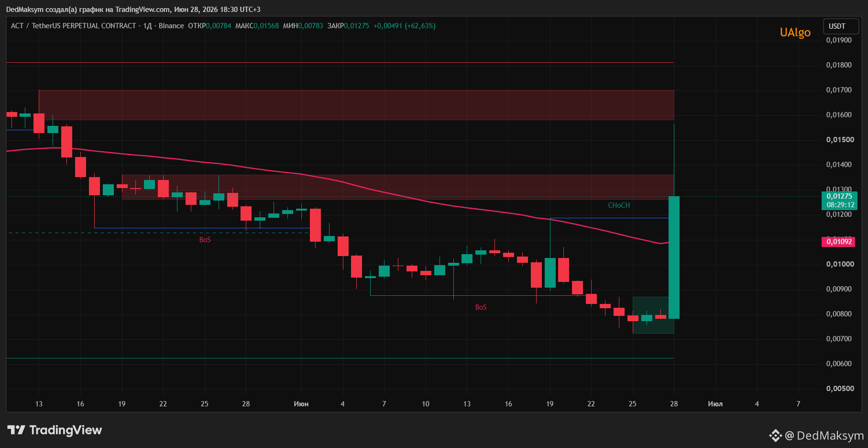The image size is (868, 448).
Task: Click the CHoCH annotation label
Action: (x=619, y=205)
